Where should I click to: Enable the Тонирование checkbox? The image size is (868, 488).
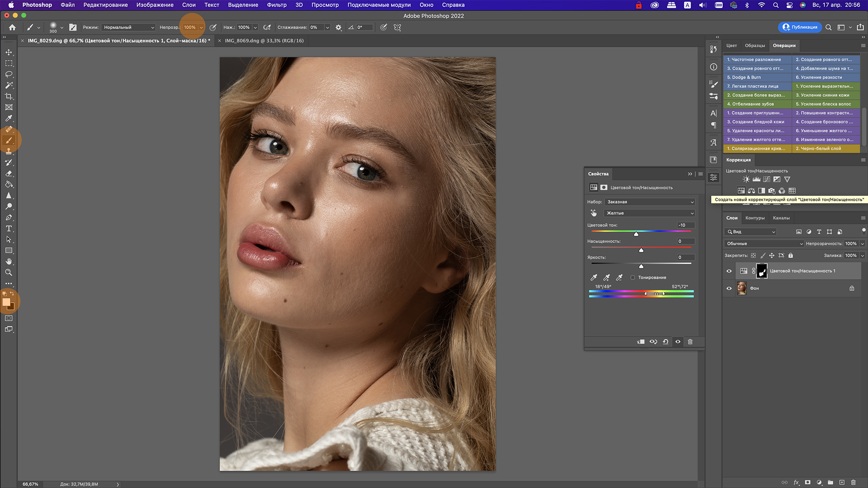(633, 278)
